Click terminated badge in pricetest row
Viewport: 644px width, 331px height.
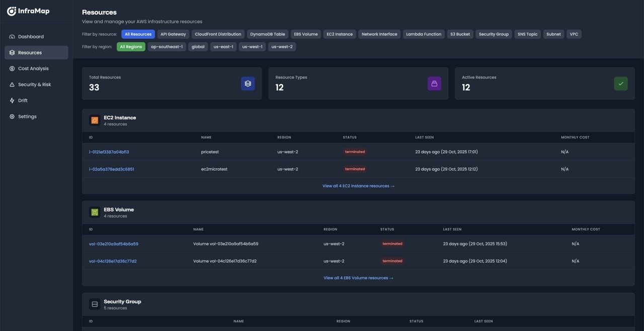[355, 152]
